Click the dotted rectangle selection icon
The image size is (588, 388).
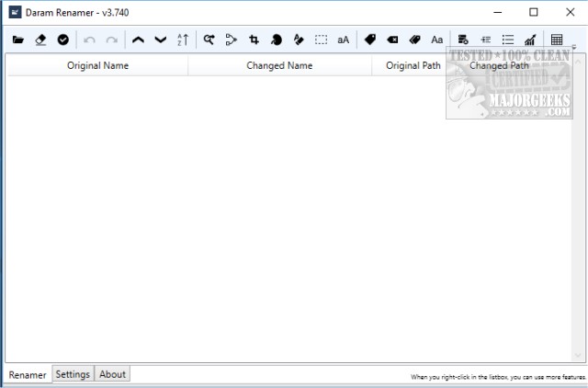point(321,40)
